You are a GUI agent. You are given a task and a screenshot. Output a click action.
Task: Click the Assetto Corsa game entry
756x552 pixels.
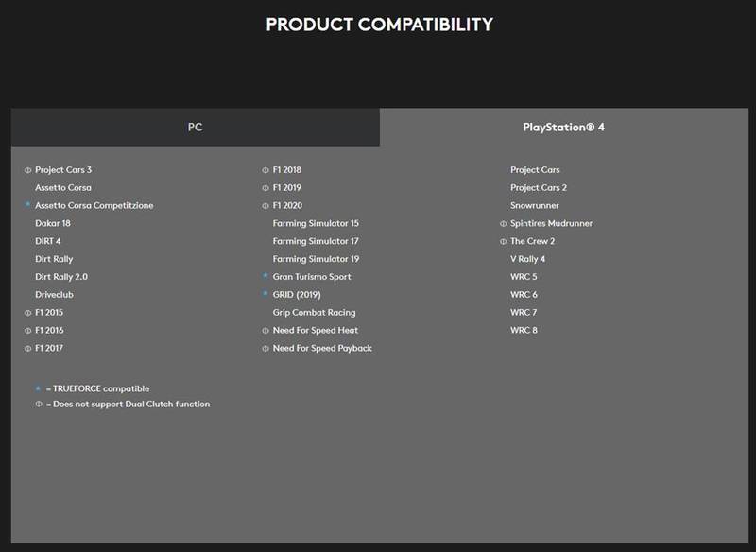63,187
